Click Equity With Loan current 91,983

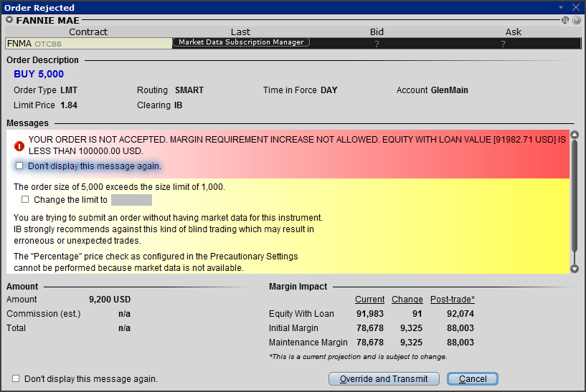(x=370, y=314)
